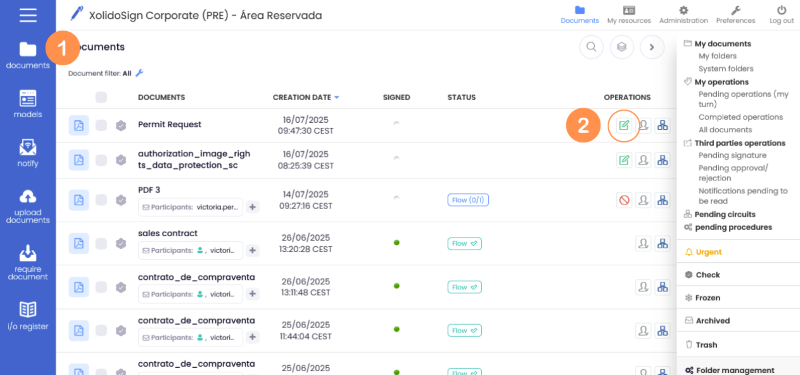This screenshot has height=375, width=800.
Task: Open Completed operations in right panel
Action: click(740, 117)
